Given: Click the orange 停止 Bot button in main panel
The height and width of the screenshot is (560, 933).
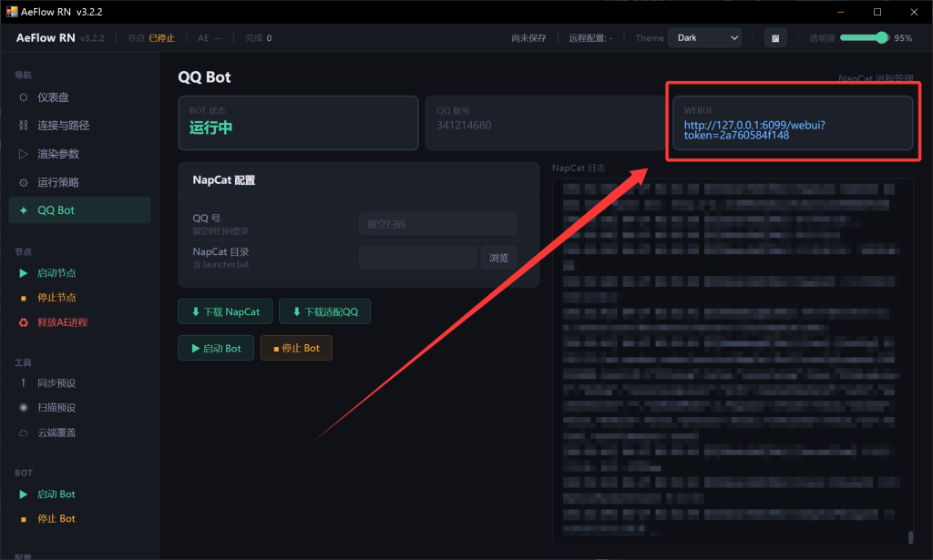Looking at the screenshot, I should click(296, 349).
